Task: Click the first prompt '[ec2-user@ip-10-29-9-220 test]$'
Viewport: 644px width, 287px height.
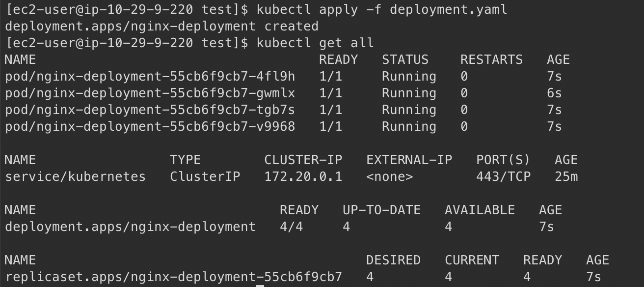Action: pyautogui.click(x=127, y=9)
